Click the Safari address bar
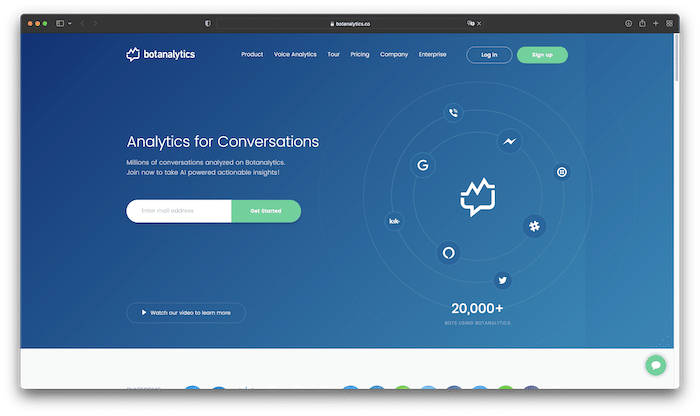 (x=350, y=24)
